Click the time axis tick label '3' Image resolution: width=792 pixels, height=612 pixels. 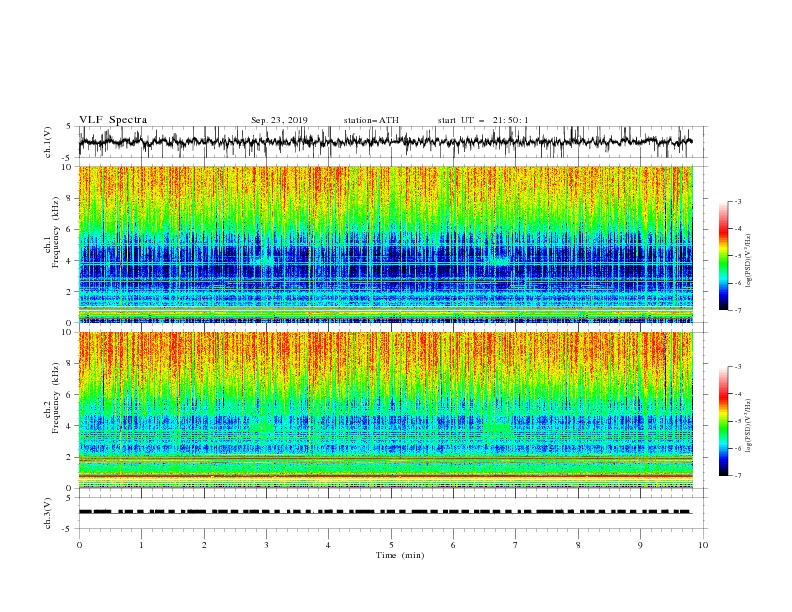[x=266, y=545]
